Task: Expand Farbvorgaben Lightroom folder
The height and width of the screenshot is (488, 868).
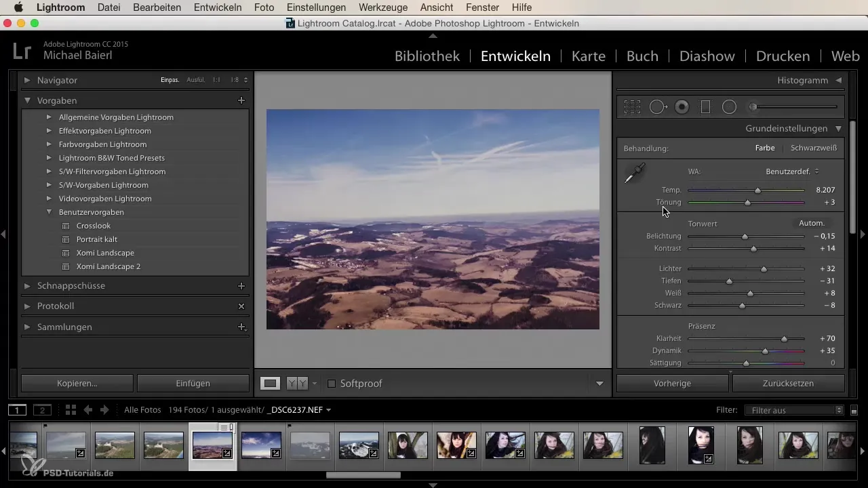Action: pos(49,144)
